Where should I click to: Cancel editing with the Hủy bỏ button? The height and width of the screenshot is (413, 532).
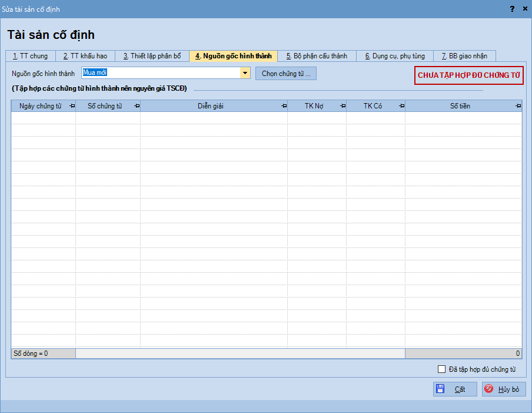(504, 389)
